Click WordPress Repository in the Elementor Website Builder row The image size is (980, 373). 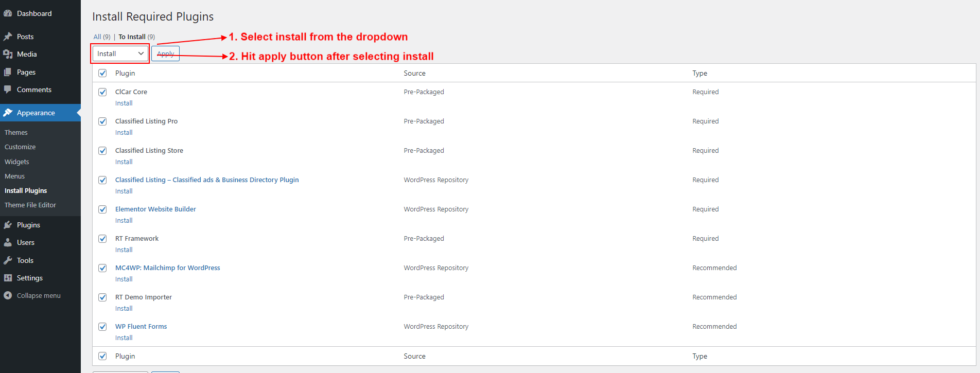click(x=436, y=209)
